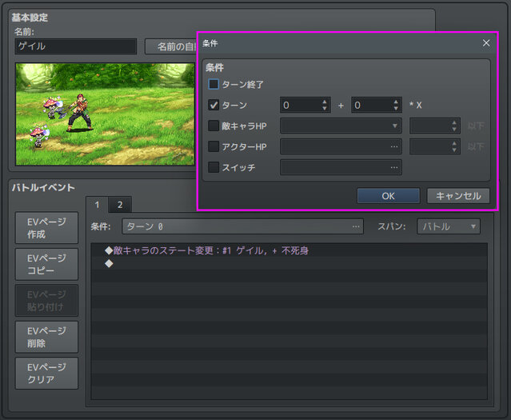511x420 pixels.
Task: Tick the アクターHP checkbox
Action: click(214, 146)
